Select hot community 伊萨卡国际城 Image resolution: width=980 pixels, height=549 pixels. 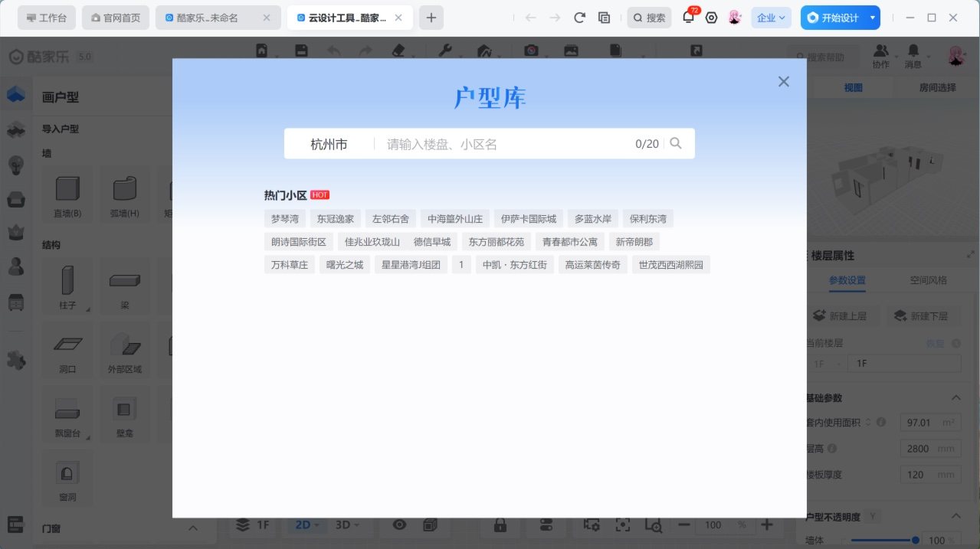click(529, 219)
